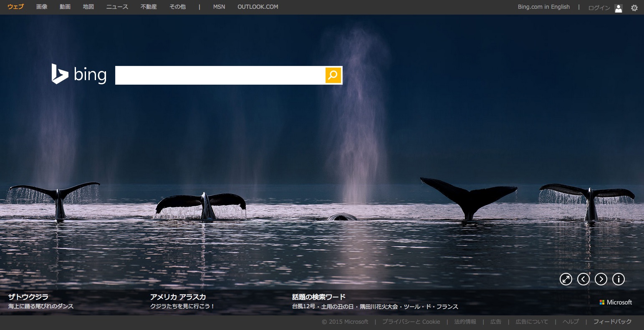This screenshot has height=330, width=644.
Task: Click the ログイン sign-in link
Action: pos(599,8)
